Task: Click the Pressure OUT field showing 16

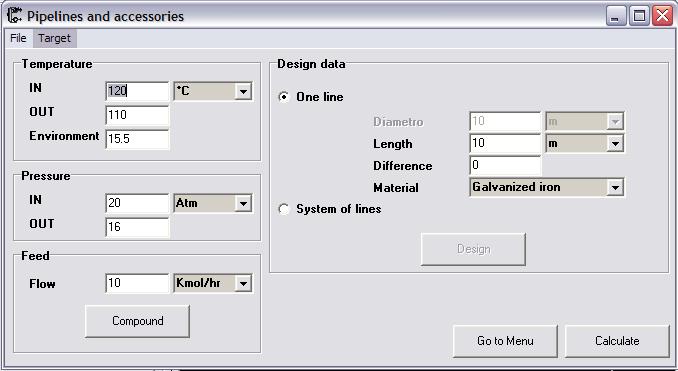Action: point(137,227)
